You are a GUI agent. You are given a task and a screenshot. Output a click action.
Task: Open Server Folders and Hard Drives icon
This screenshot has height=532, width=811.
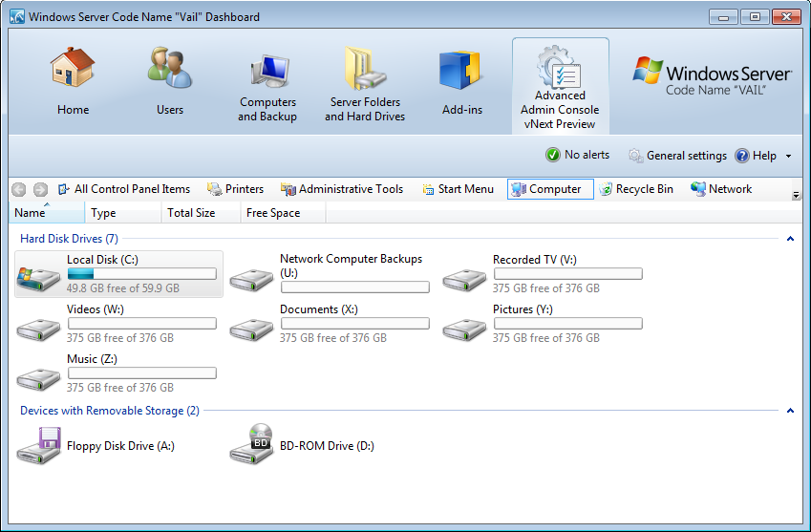365,68
